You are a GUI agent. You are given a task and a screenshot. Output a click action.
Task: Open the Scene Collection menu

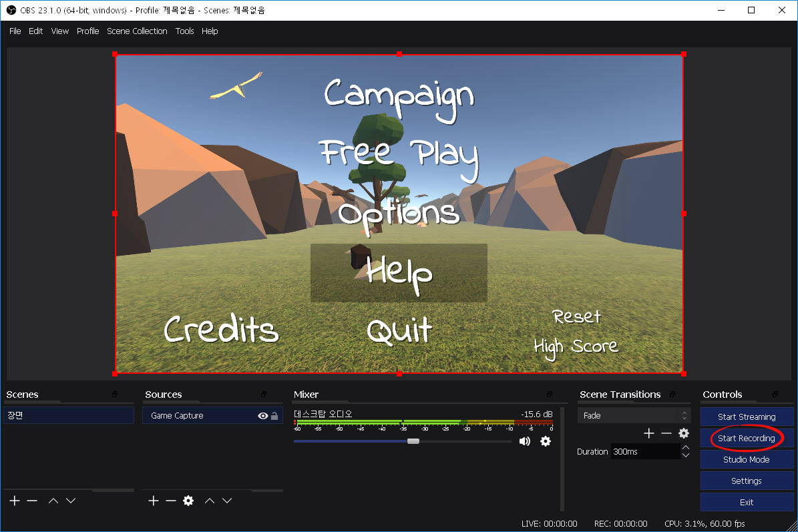coord(137,31)
